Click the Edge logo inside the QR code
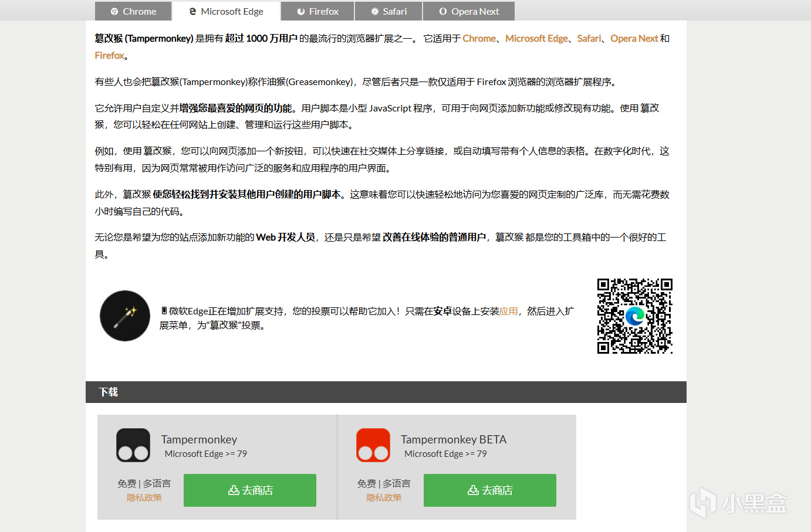Viewport: 811px width, 532px height. 634,317
